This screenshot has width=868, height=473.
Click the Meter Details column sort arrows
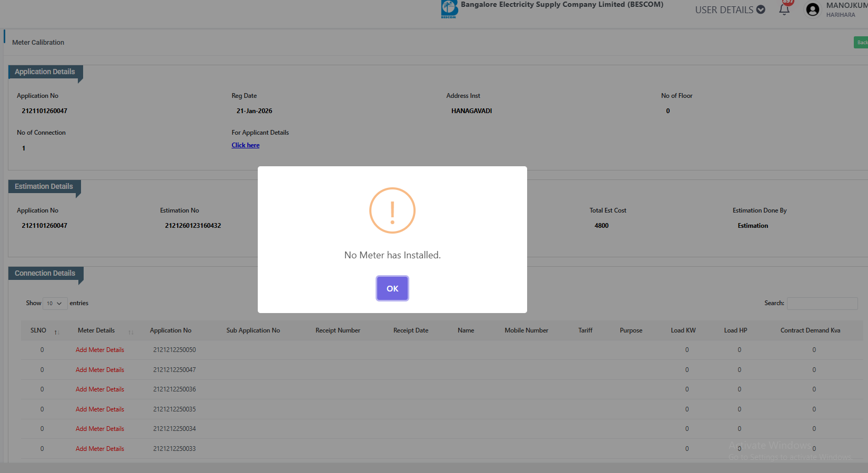coord(131,331)
